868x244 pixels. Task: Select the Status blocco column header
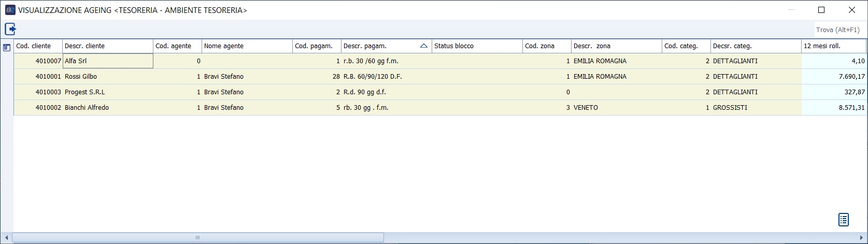[x=477, y=46]
